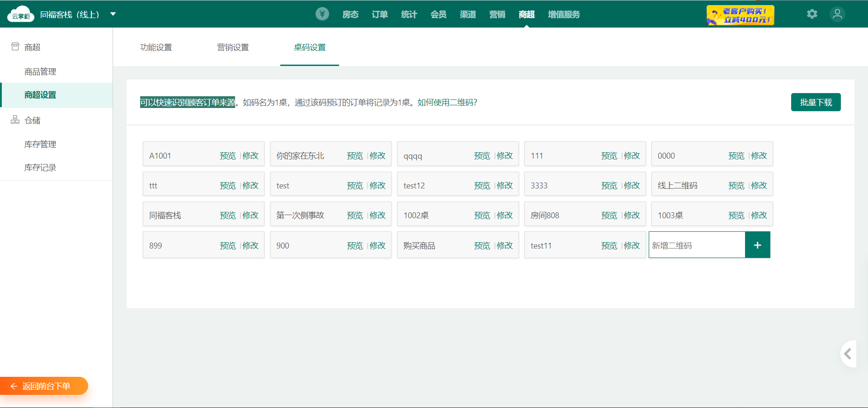The height and width of the screenshot is (408, 868).
Task: Open the 同福客栈 store switcher dropdown
Action: (113, 14)
